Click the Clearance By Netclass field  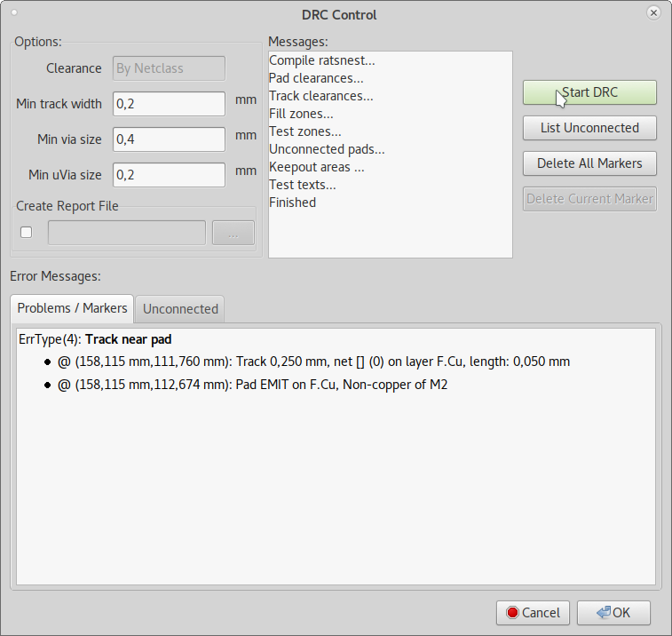169,68
